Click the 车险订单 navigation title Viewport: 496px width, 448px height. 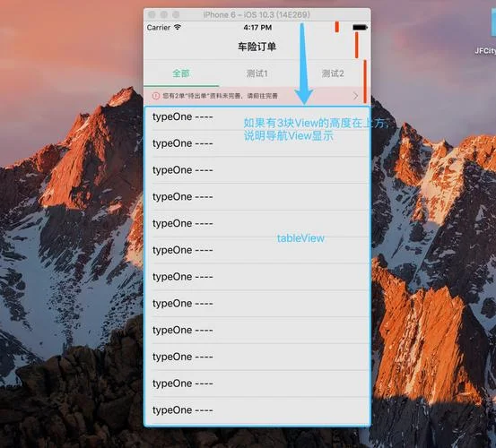coord(257,47)
